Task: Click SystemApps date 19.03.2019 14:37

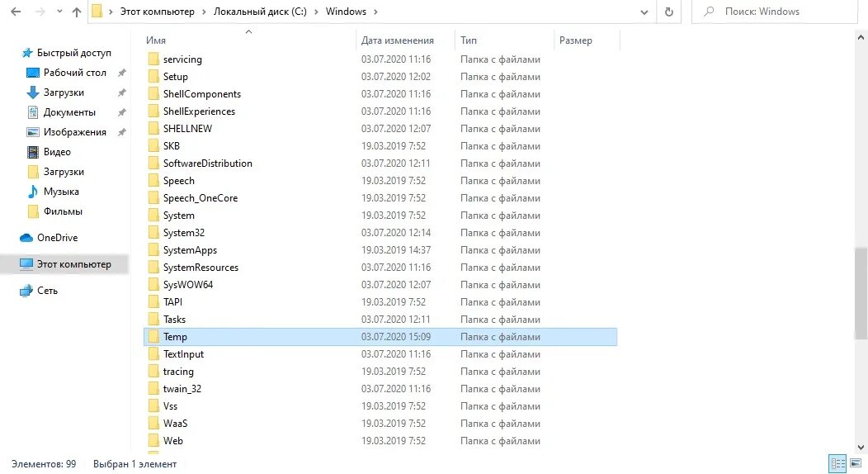Action: pos(396,250)
